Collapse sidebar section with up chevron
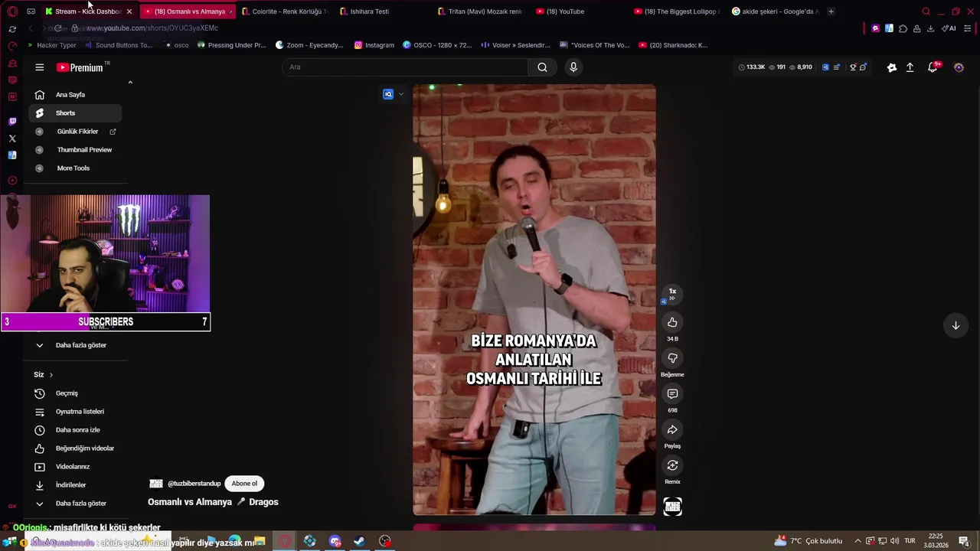The height and width of the screenshot is (551, 980). pyautogui.click(x=130, y=82)
